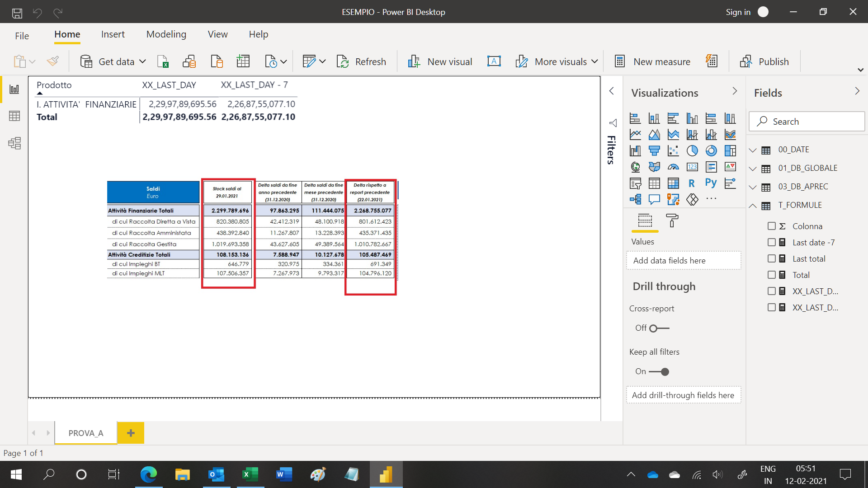Screen dimensions: 868x488
Task: Select the Report view icon
Action: point(14,89)
